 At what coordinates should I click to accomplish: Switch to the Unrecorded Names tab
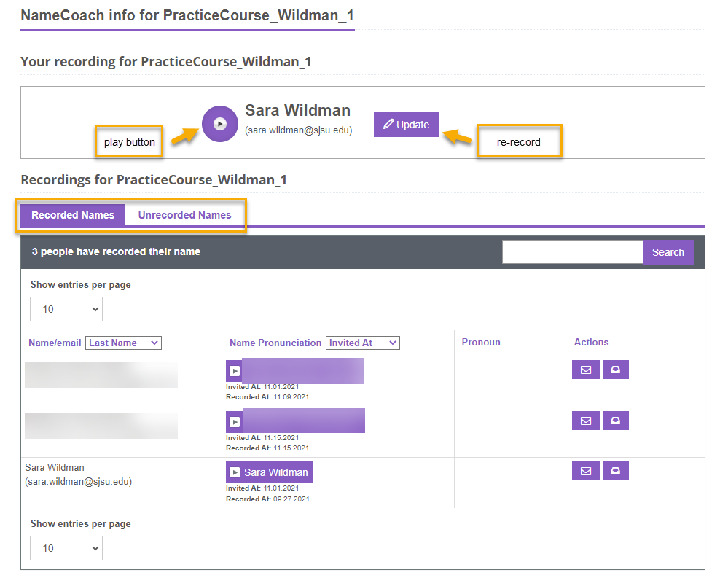point(184,215)
